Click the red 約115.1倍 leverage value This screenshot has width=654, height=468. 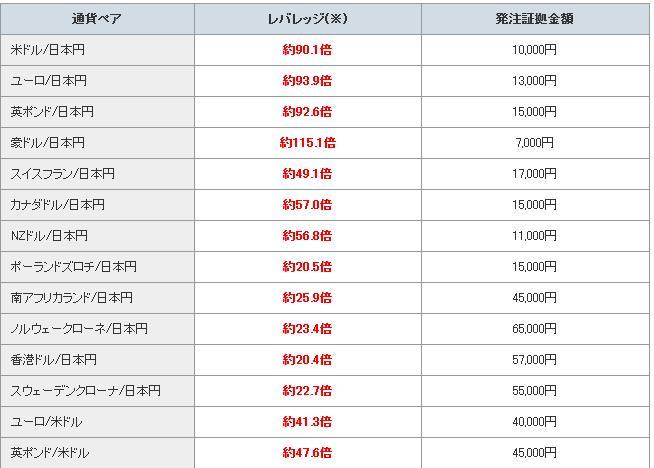point(307,143)
